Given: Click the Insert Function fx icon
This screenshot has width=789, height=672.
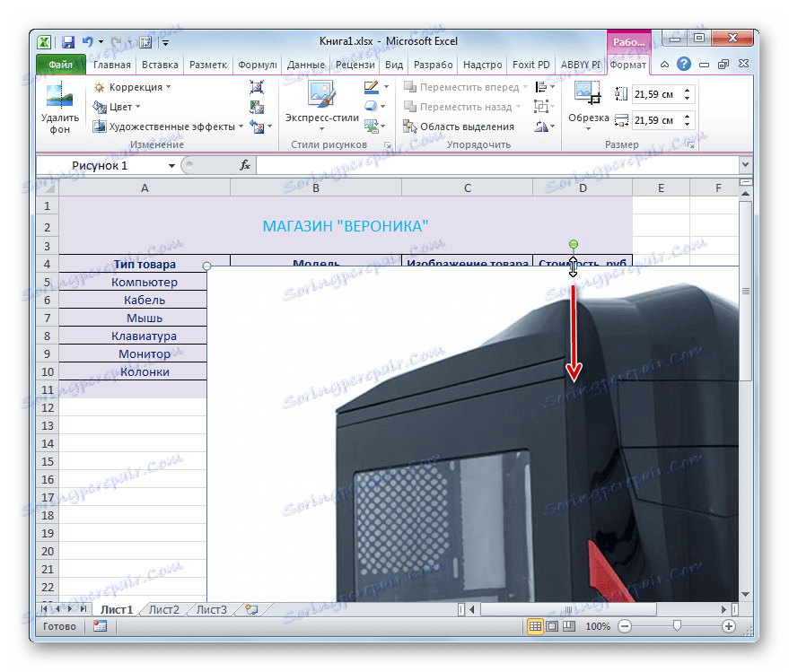Looking at the screenshot, I should click(245, 165).
